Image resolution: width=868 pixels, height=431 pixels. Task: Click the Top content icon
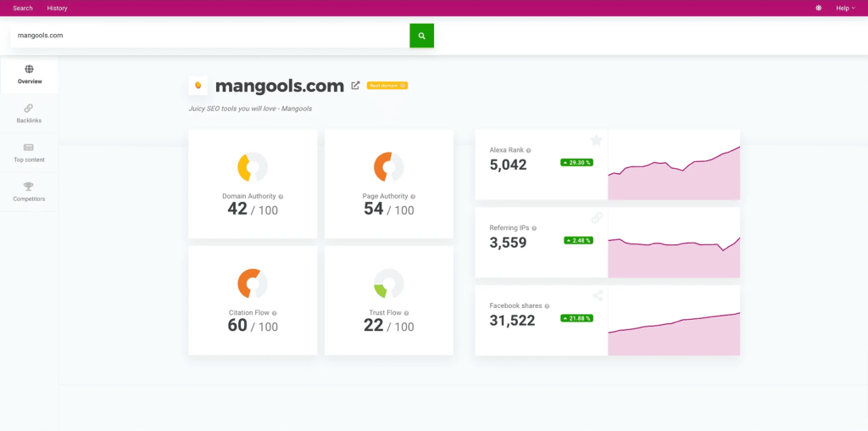click(29, 148)
